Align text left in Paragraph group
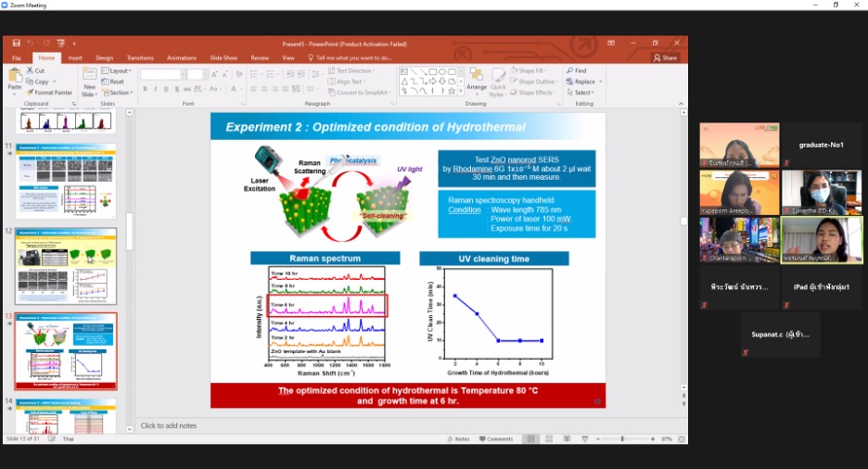 (x=253, y=88)
